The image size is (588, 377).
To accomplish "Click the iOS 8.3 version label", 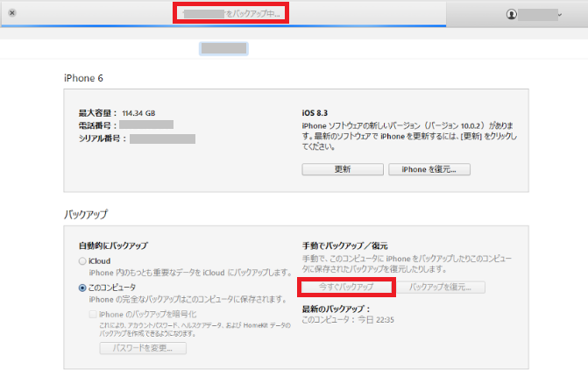I will tap(315, 113).
